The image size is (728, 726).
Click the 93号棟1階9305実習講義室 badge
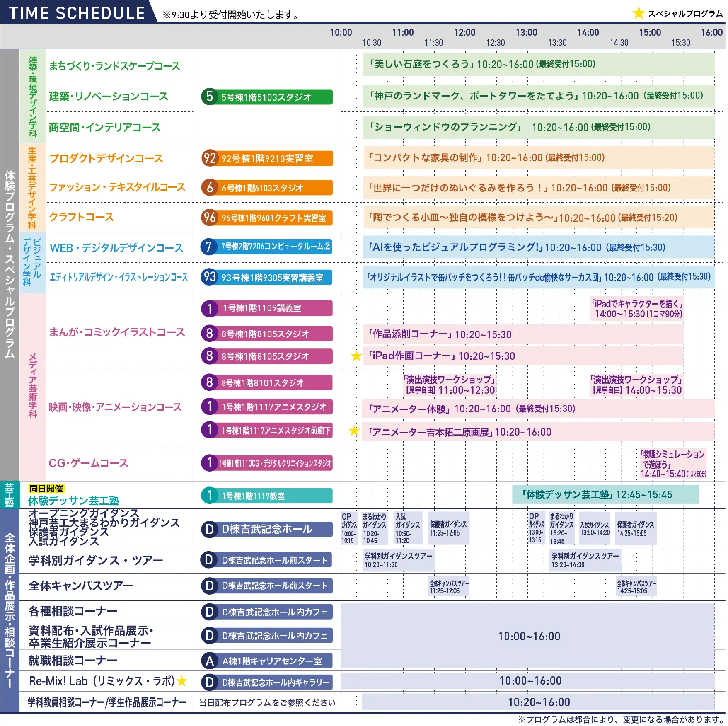click(x=267, y=277)
